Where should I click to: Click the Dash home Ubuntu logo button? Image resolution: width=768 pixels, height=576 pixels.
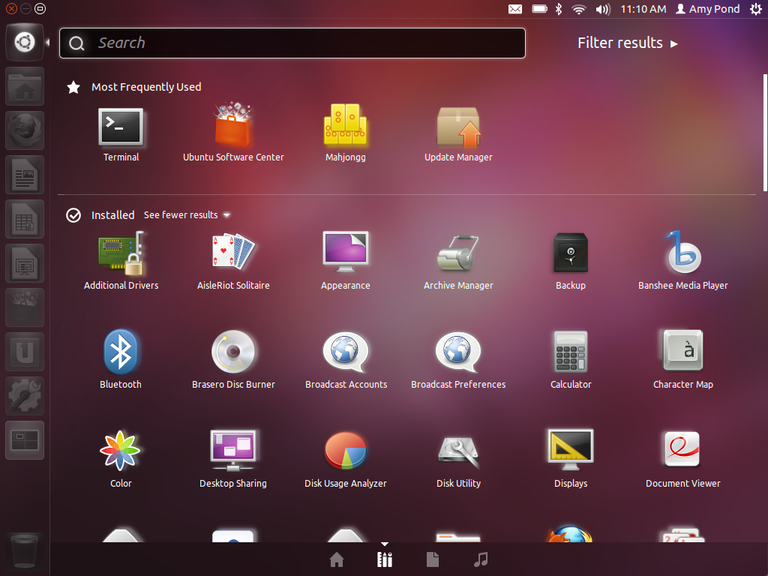24,42
